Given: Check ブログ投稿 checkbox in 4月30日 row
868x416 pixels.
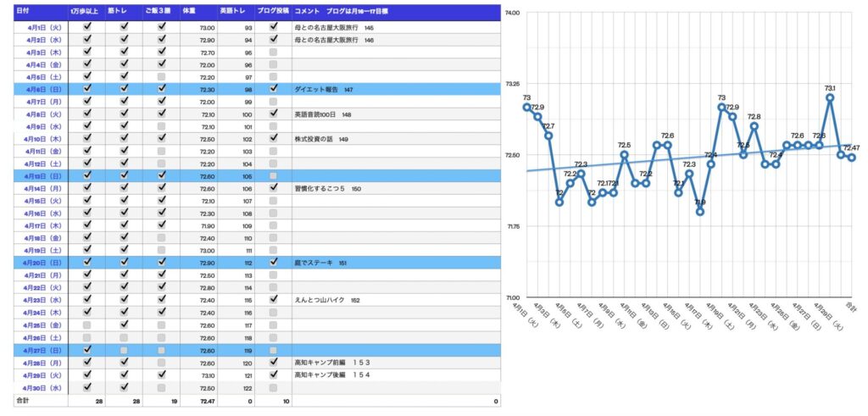Looking at the screenshot, I should [273, 386].
